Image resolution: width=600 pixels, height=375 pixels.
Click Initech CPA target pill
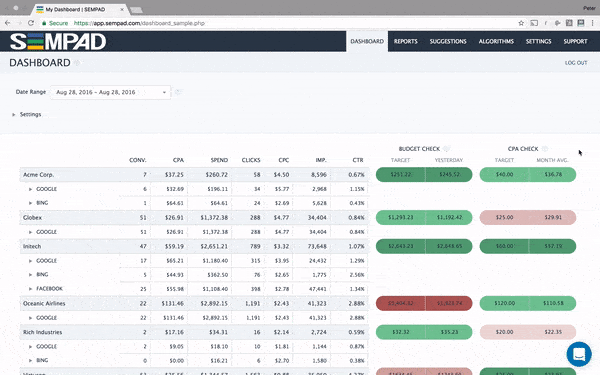504,246
